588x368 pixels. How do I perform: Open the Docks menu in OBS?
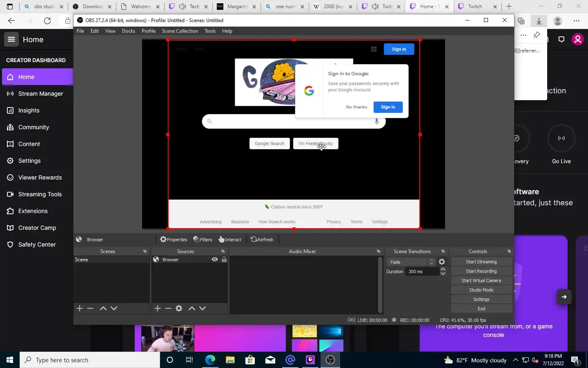(x=129, y=31)
